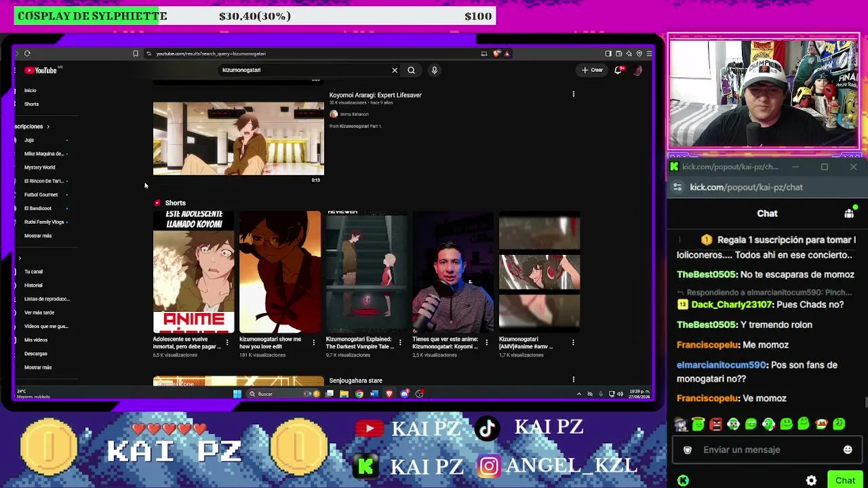Screen dimensions: 868x488
Task: Open Mystery World subscription channel
Action: (40, 167)
